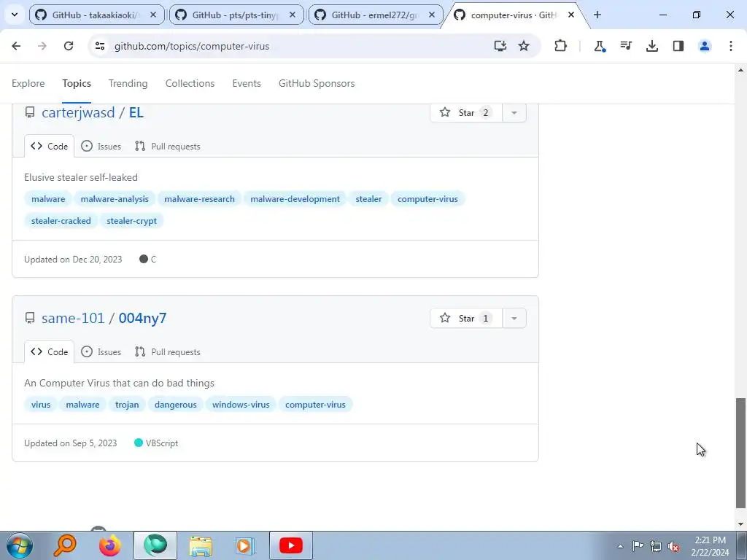Go back to previous page
Image resolution: width=747 pixels, height=560 pixels.
(16, 46)
